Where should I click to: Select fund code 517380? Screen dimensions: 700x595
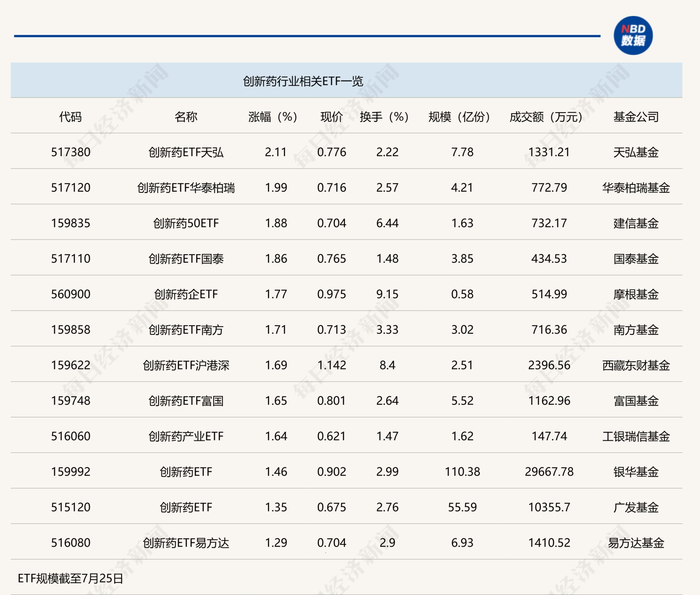click(70, 152)
